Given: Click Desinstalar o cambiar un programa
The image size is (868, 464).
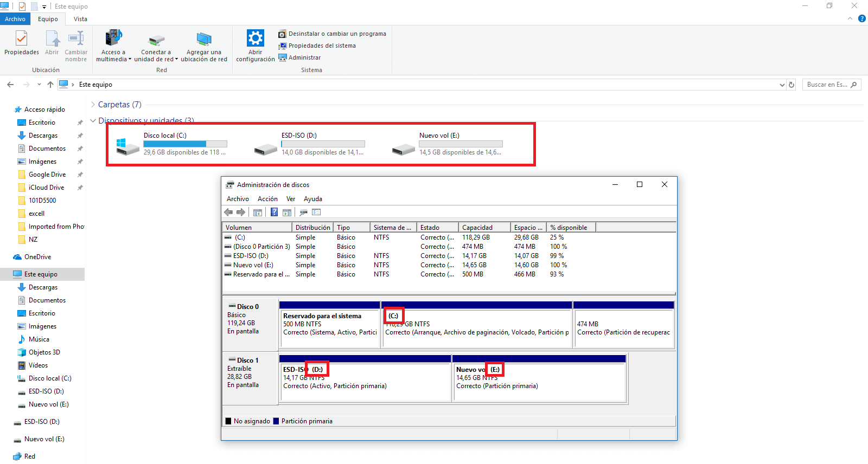Looking at the screenshot, I should pos(332,34).
